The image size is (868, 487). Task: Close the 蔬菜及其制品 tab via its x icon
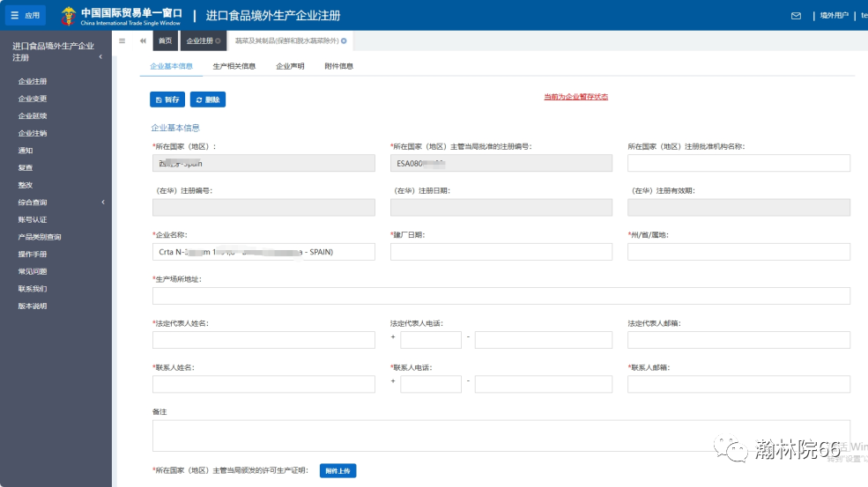[x=344, y=41]
